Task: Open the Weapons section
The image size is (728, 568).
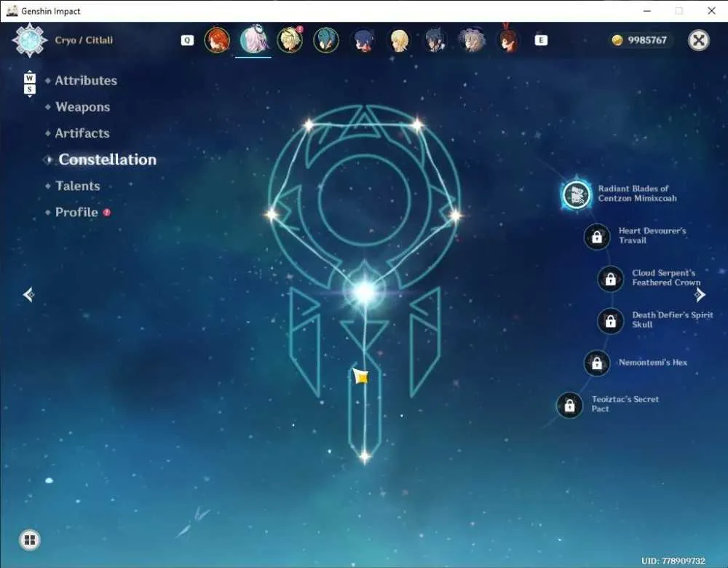Action: pos(83,107)
